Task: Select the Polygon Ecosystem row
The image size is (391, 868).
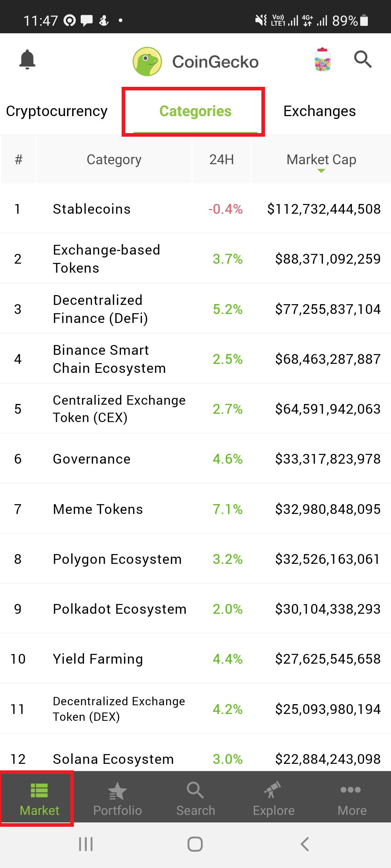Action: click(195, 559)
